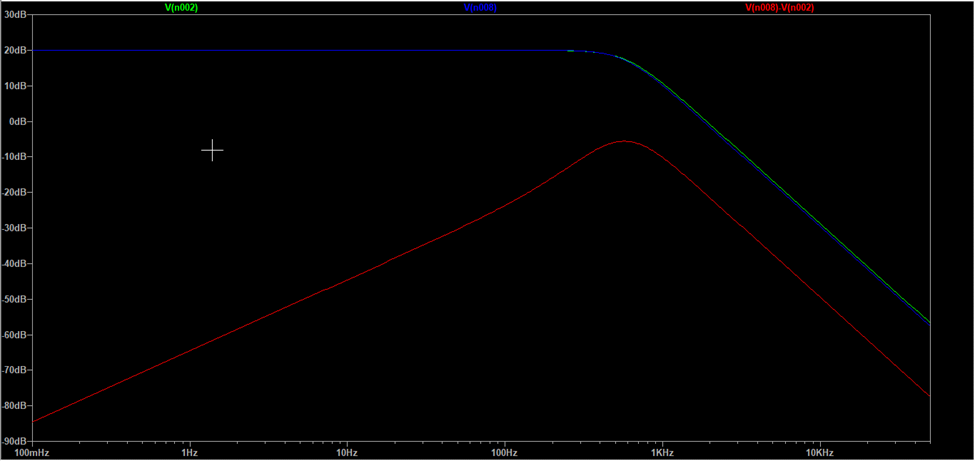Click the 0dB mark on vertical axis
Image resolution: width=975 pixels, height=461 pixels.
click(17, 121)
